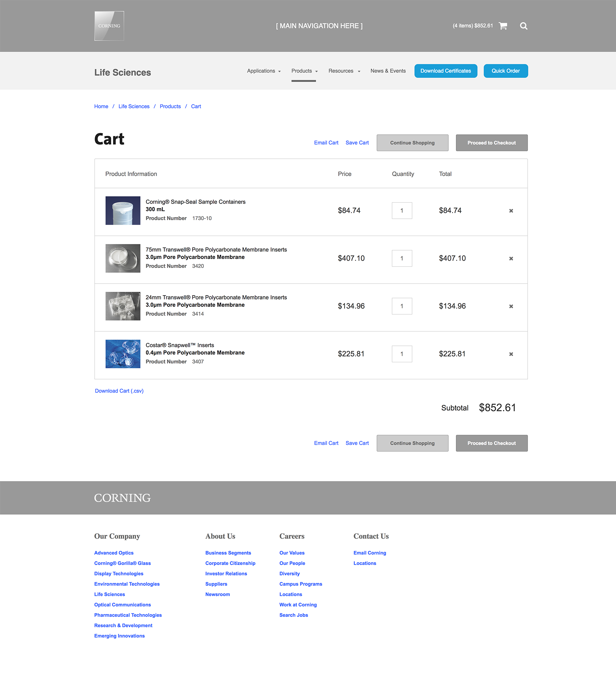The image size is (616, 679).
Task: Open Environmental Technologies footer link
Action: click(x=127, y=584)
